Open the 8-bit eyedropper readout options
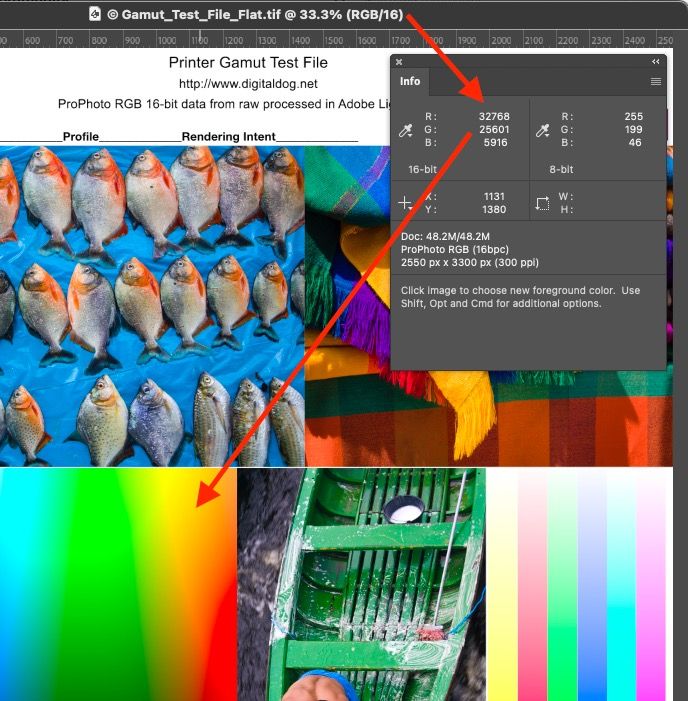Image resolution: width=688 pixels, height=701 pixels. pyautogui.click(x=542, y=131)
